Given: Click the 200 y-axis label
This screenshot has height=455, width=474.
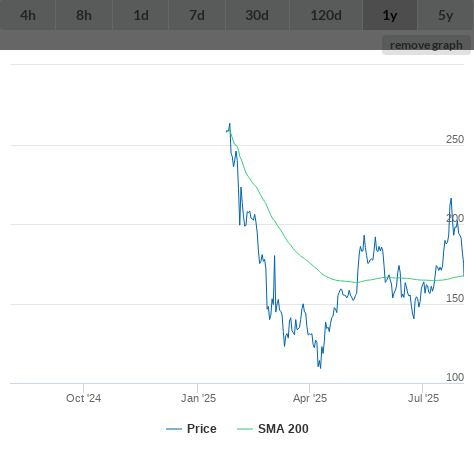Looking at the screenshot, I should click(x=455, y=218).
